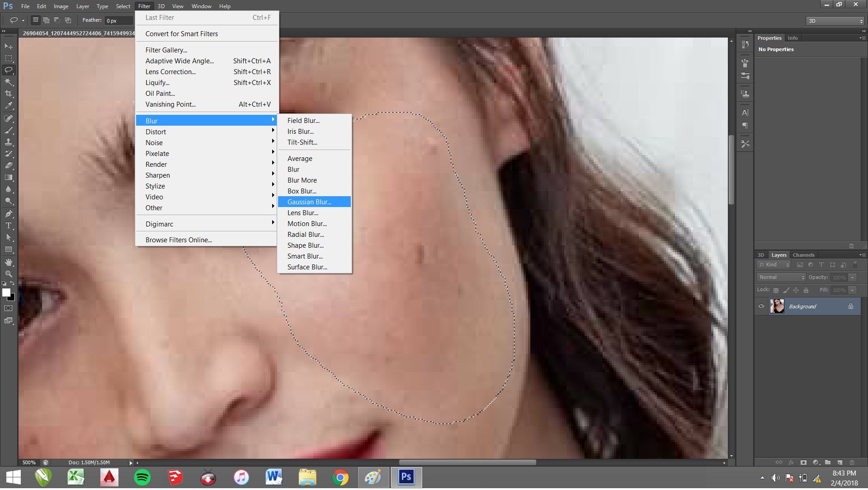
Task: Open Chrome from the taskbar
Action: (340, 478)
